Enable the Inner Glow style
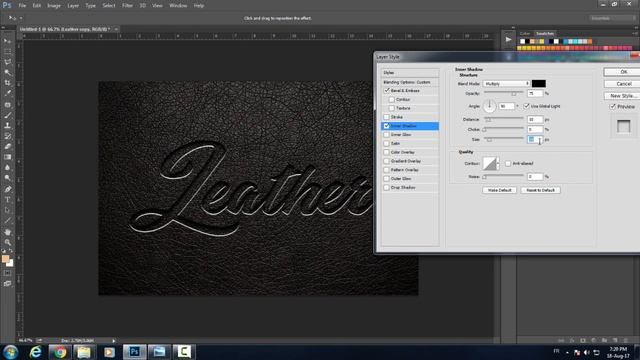 pos(387,135)
